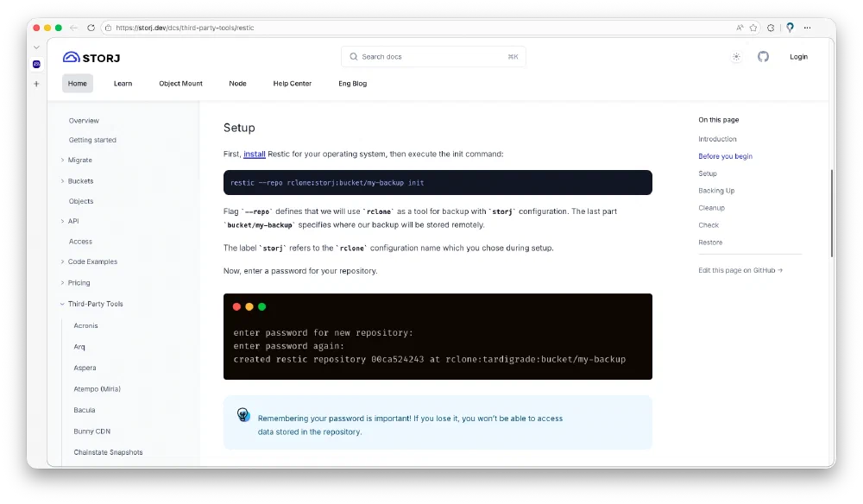Click the favorites star in the address bar
The height and width of the screenshot is (504, 863).
point(752,27)
